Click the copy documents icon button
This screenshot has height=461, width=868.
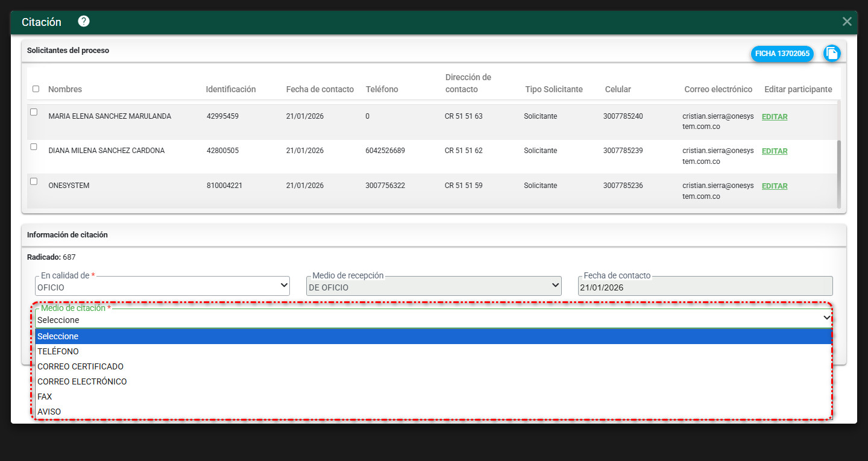click(832, 54)
